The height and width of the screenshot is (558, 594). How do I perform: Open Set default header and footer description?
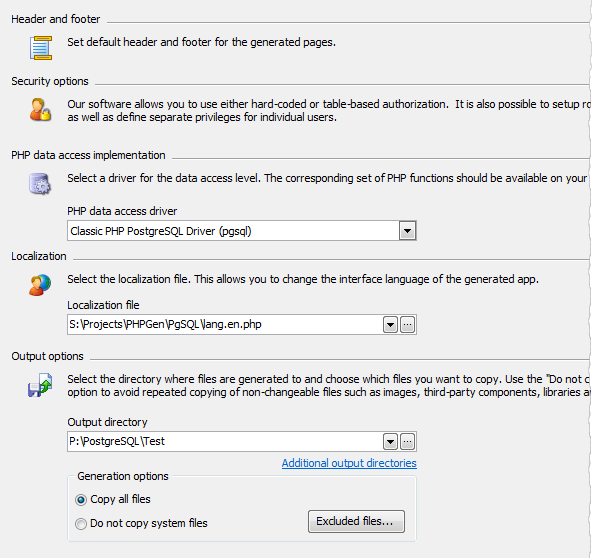click(x=202, y=42)
